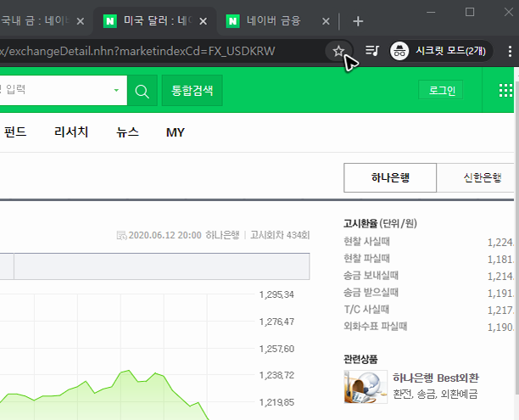Screen dimensions: 519x420
Task: Click the incognito mode profile badge
Action: coord(441,51)
